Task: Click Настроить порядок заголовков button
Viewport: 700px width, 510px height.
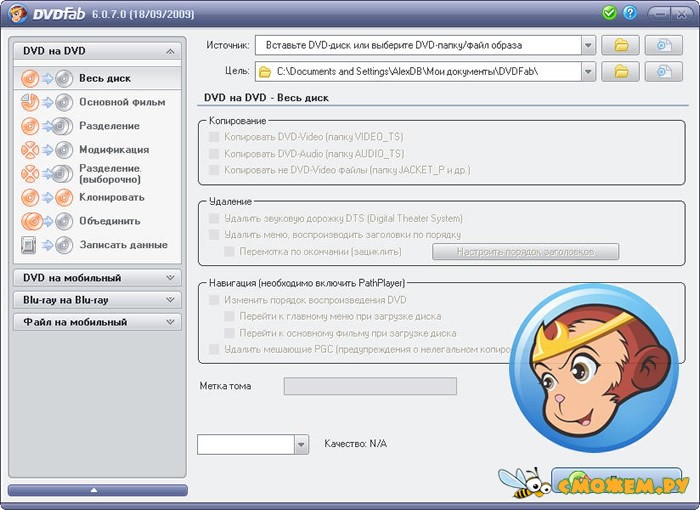Action: 525,251
